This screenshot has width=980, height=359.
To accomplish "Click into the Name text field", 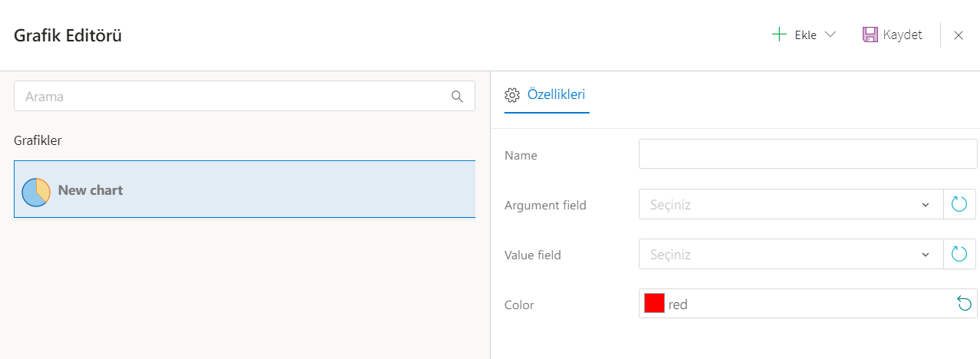I will pyautogui.click(x=807, y=154).
